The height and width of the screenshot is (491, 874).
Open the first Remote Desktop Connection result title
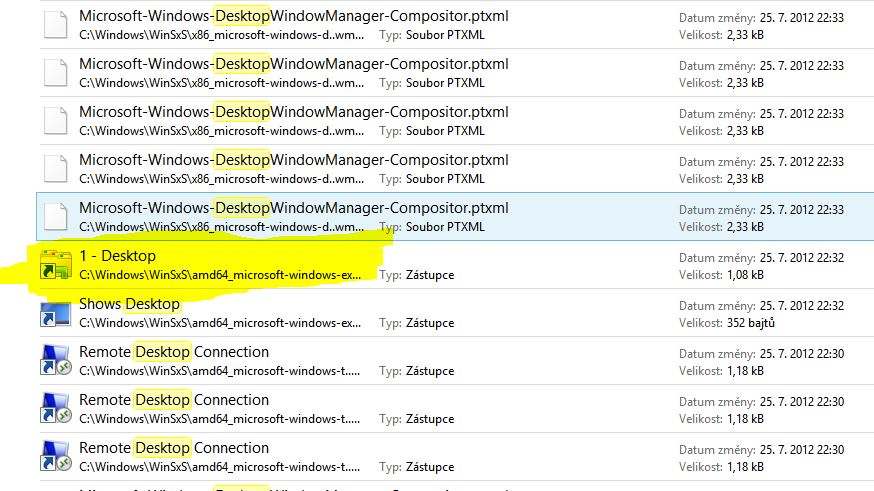tap(174, 352)
